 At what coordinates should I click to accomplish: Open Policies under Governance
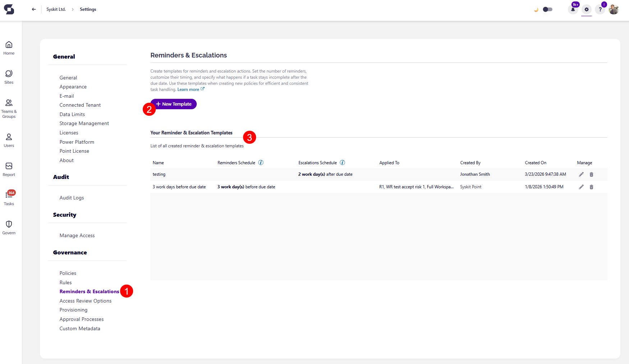pos(68,273)
